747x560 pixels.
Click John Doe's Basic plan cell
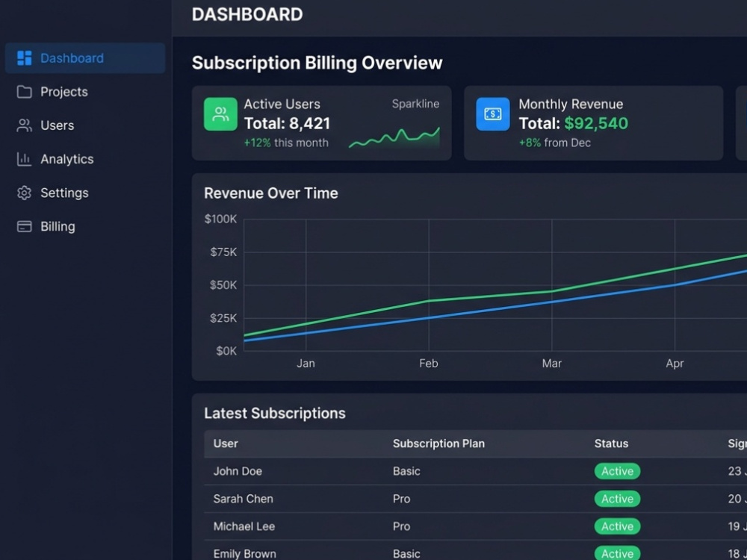pos(406,471)
